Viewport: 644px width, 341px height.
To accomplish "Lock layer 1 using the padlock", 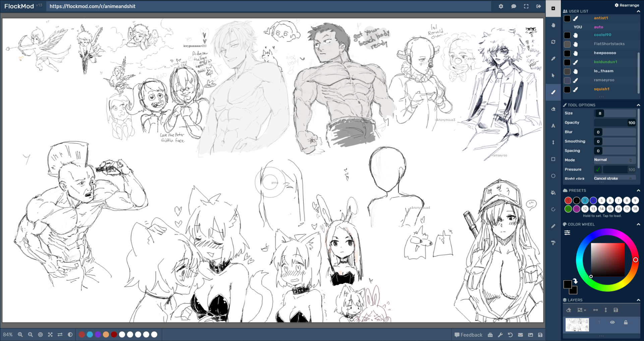I will click(626, 323).
